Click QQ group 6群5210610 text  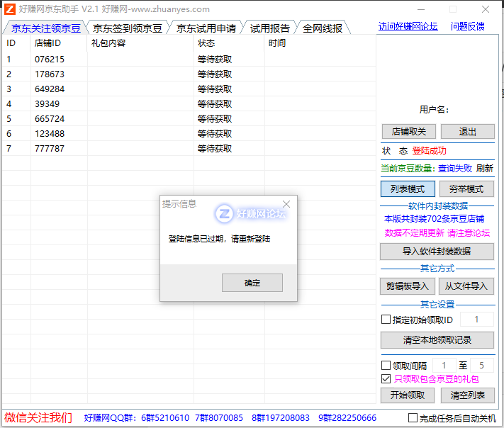pos(165,417)
